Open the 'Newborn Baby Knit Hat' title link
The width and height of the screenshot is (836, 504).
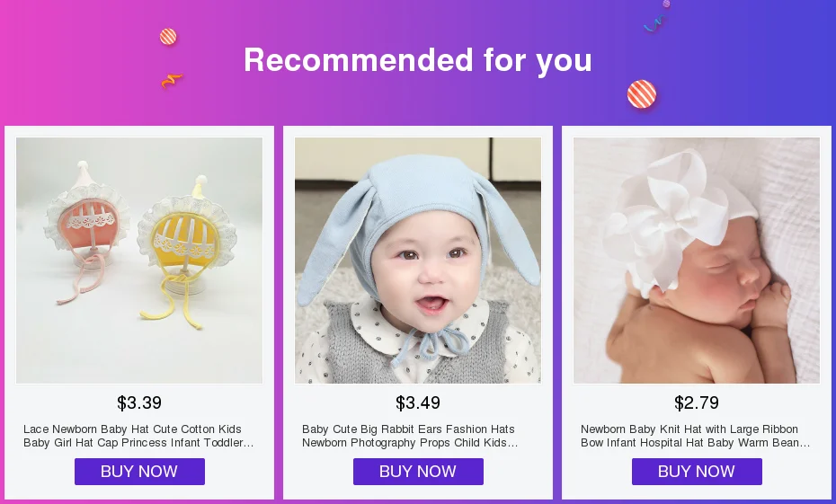[696, 436]
